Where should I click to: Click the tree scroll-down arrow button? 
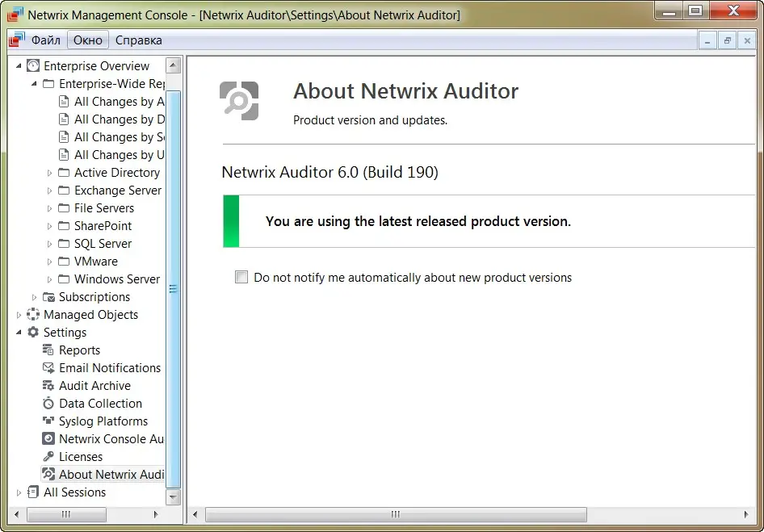click(174, 497)
